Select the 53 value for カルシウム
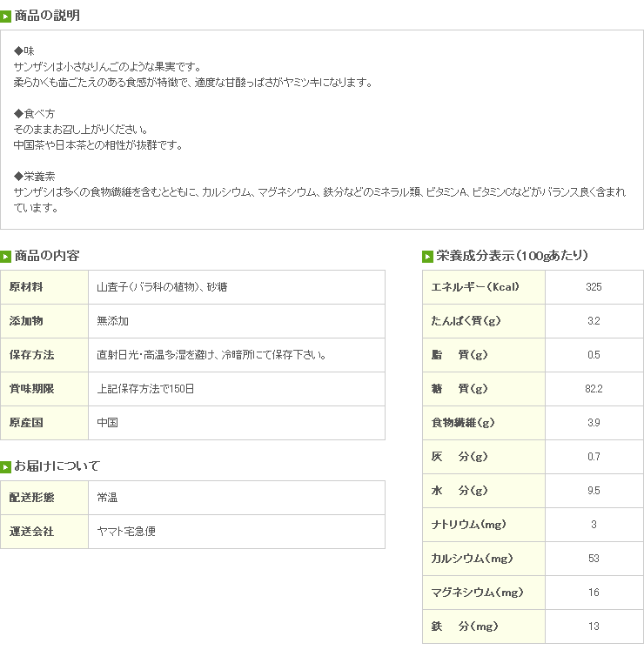Image resolution: width=644 pixels, height=650 pixels. coord(594,559)
